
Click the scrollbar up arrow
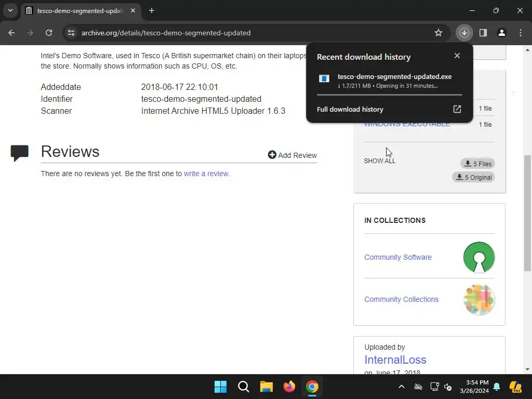pos(527,50)
